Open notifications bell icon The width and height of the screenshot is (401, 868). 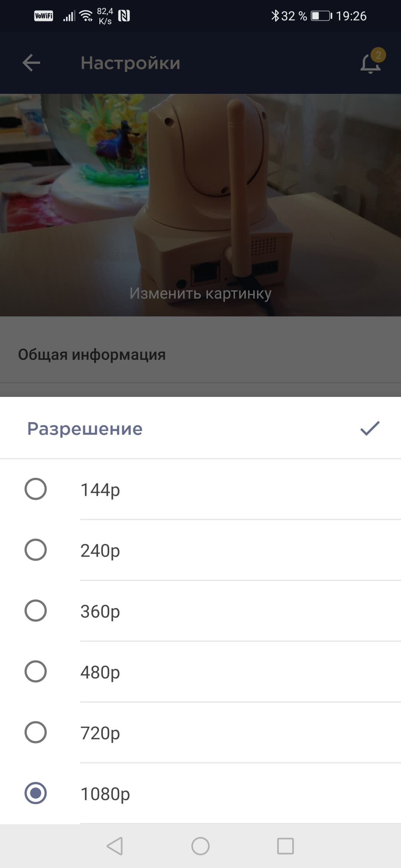371,63
